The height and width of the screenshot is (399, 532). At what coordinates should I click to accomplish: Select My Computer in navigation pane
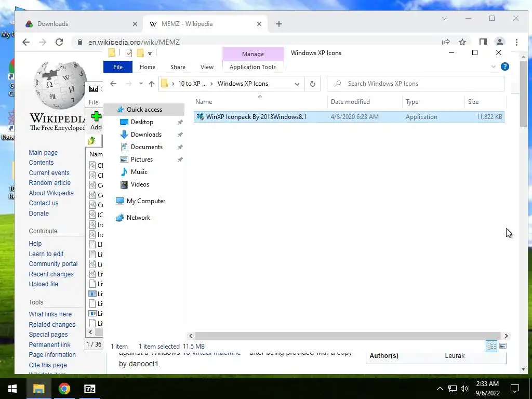click(x=146, y=201)
